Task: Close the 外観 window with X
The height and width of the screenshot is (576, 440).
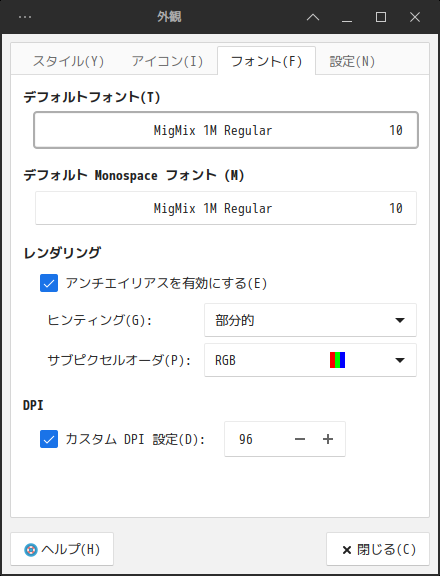Action: [415, 17]
